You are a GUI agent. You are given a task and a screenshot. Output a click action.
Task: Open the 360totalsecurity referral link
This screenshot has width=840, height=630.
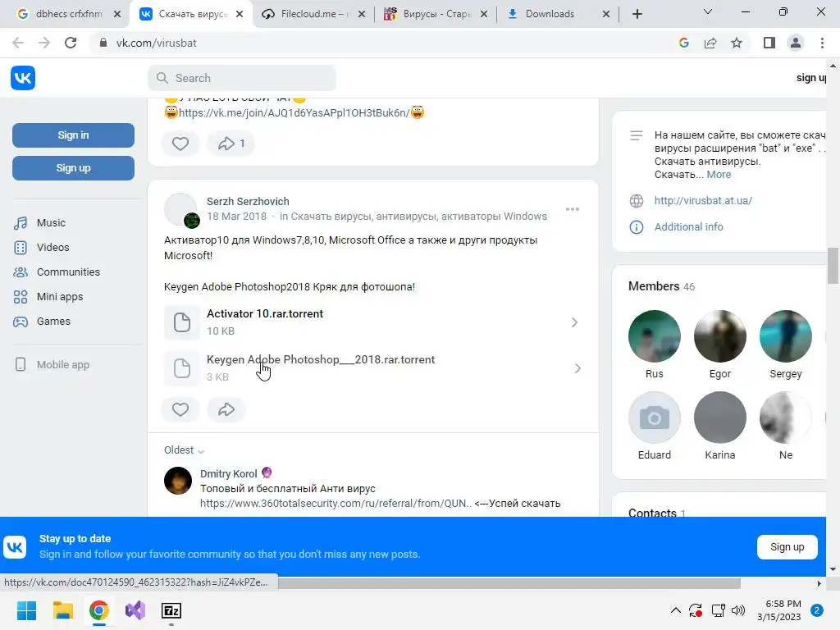point(336,504)
